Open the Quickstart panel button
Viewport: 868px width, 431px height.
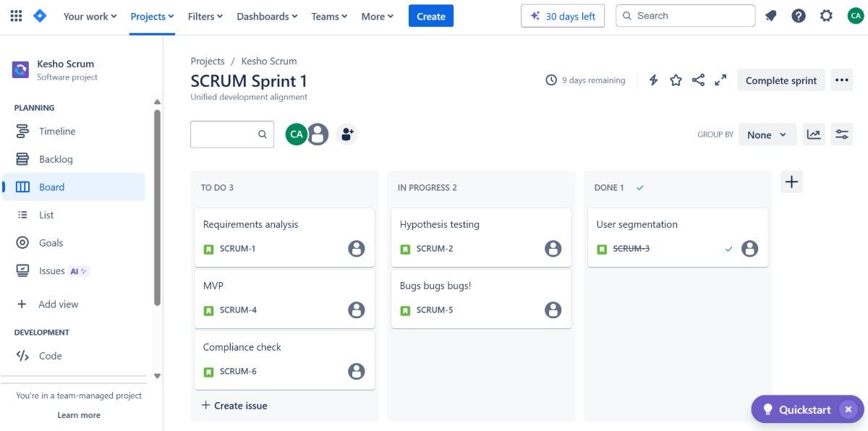(x=798, y=409)
